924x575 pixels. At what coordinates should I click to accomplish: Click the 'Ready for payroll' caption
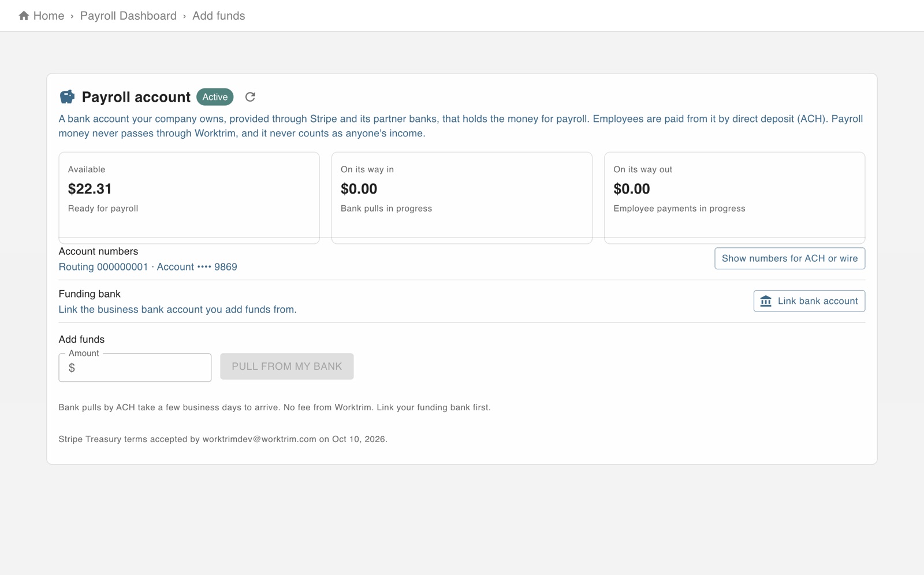tap(103, 209)
